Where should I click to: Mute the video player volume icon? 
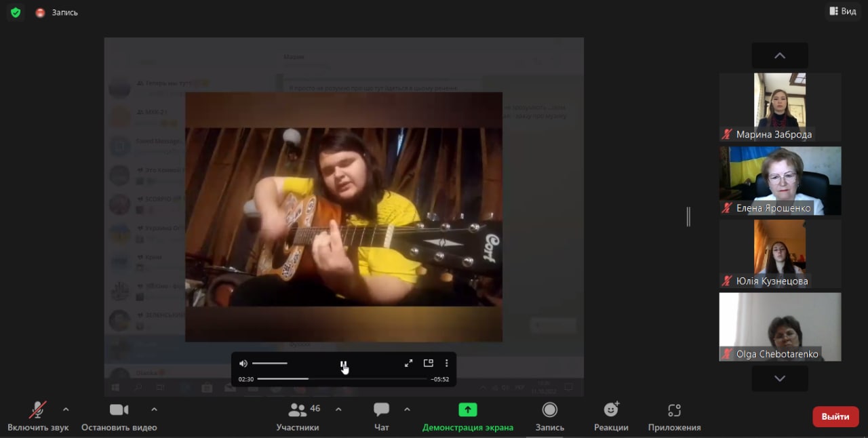coord(243,363)
